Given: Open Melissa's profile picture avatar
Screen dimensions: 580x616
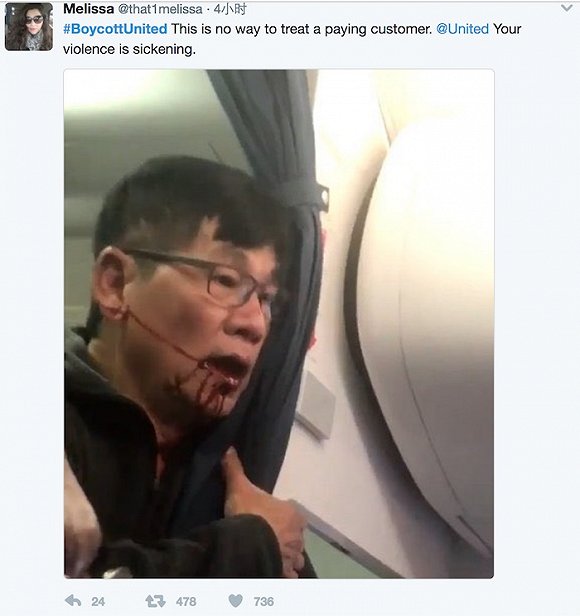Looking at the screenshot, I should click(x=29, y=27).
